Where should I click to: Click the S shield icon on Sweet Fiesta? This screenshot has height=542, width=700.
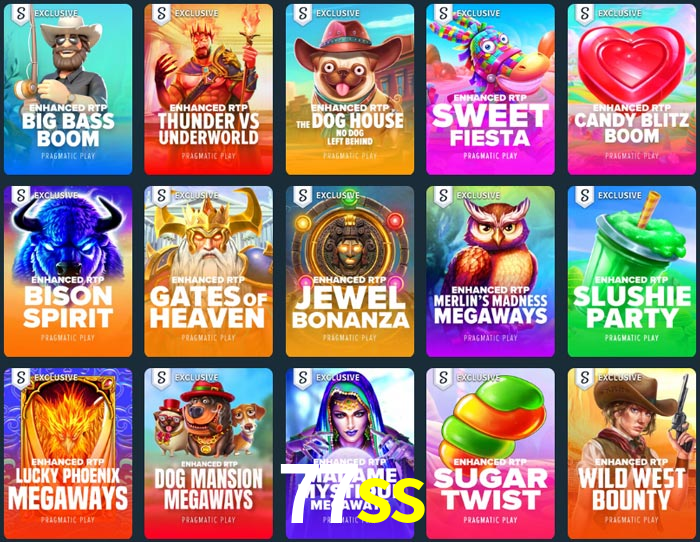(x=443, y=14)
